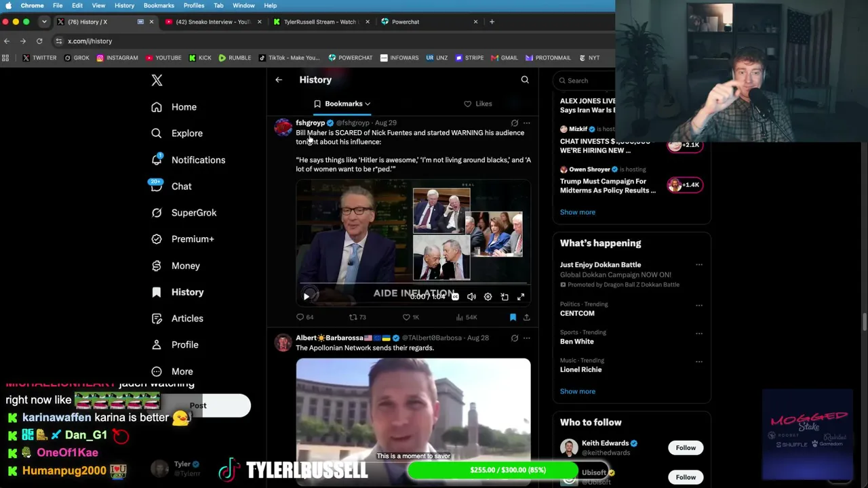Open the Window menu in macOS menu bar
The width and height of the screenshot is (868, 488).
[x=243, y=5]
